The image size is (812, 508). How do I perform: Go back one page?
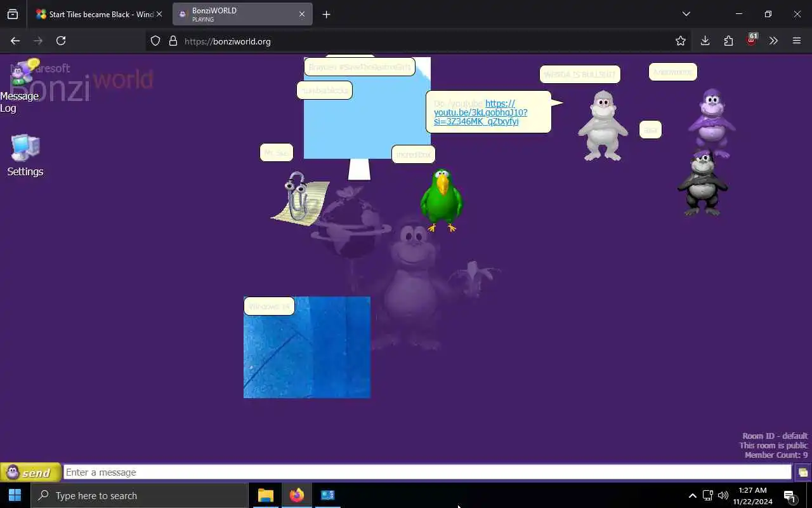[x=15, y=41]
